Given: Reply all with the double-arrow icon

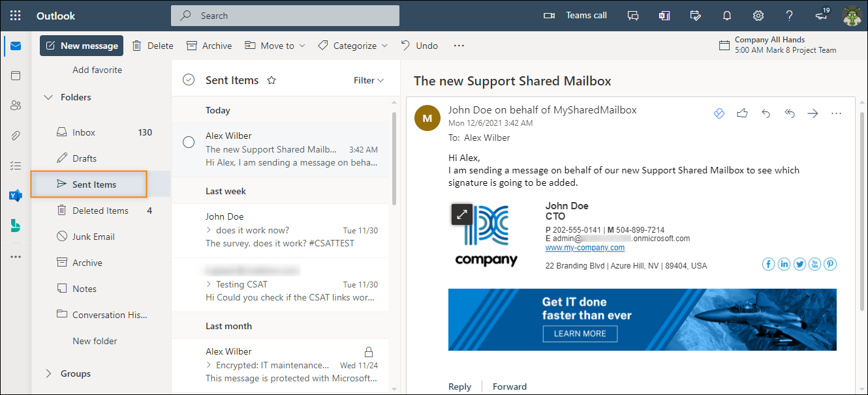Looking at the screenshot, I should click(790, 113).
